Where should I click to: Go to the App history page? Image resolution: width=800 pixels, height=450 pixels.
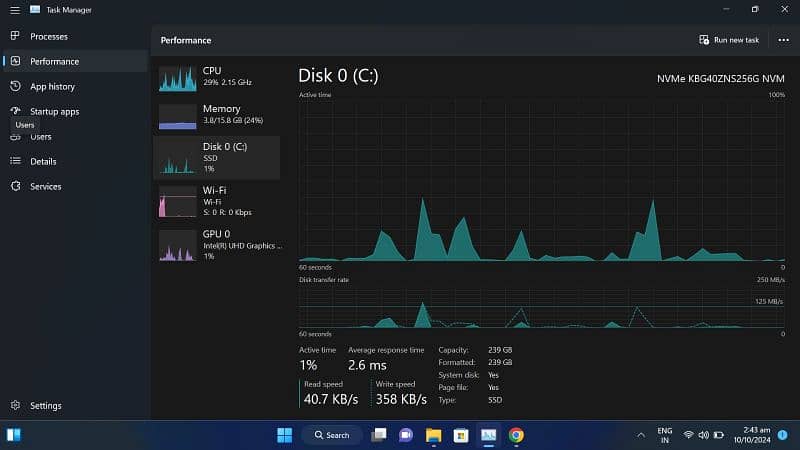52,87
